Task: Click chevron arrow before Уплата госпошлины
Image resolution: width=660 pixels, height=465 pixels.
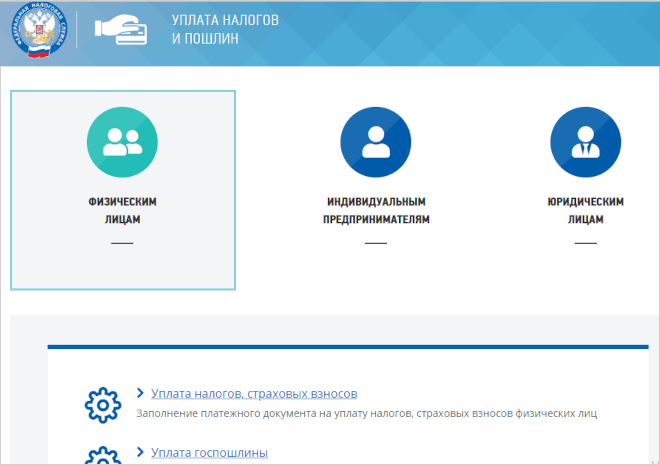Action: coord(140,452)
